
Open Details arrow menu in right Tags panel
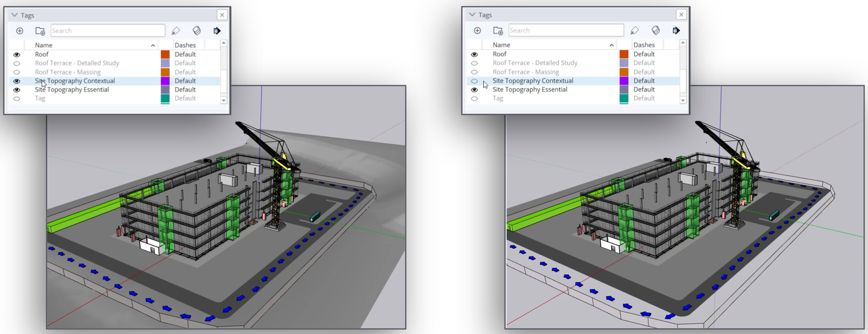tap(676, 30)
